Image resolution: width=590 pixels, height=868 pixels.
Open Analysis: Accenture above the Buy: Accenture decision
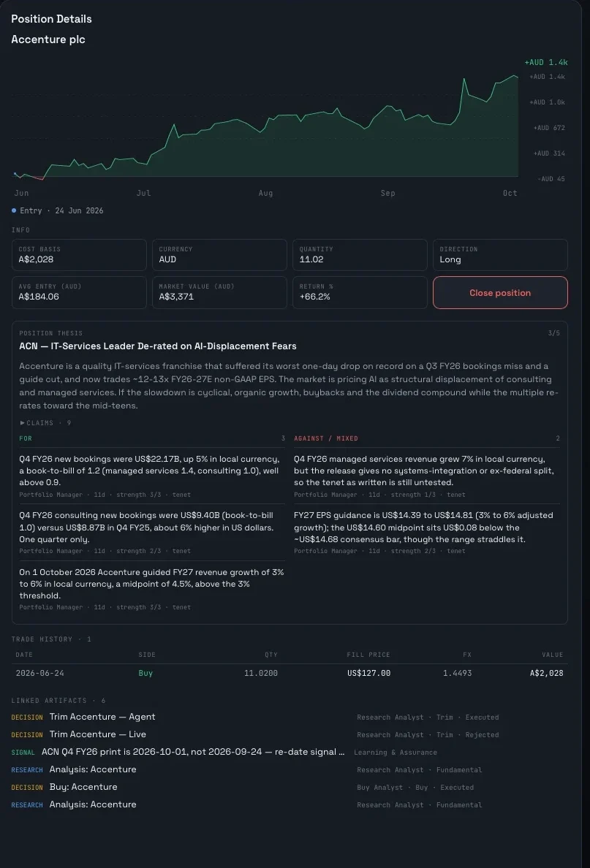click(93, 769)
